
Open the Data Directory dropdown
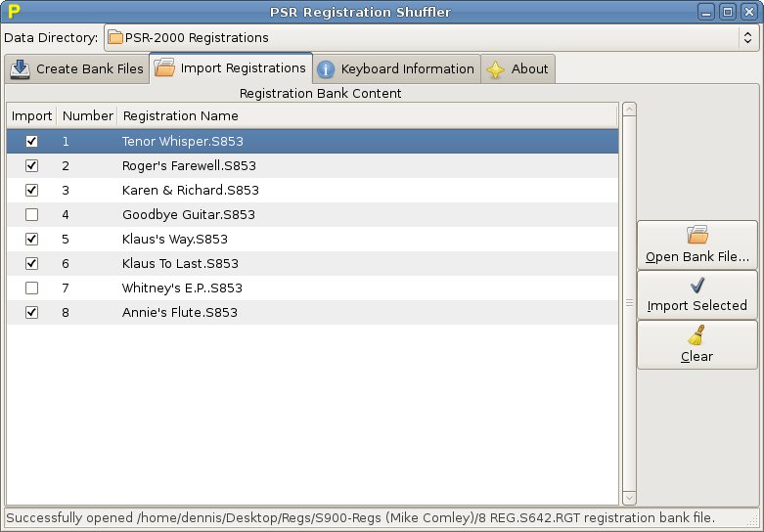click(x=430, y=38)
